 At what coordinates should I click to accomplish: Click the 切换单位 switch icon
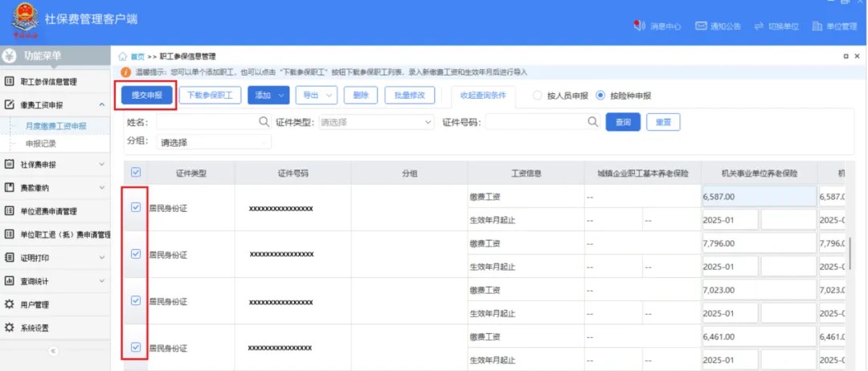758,26
